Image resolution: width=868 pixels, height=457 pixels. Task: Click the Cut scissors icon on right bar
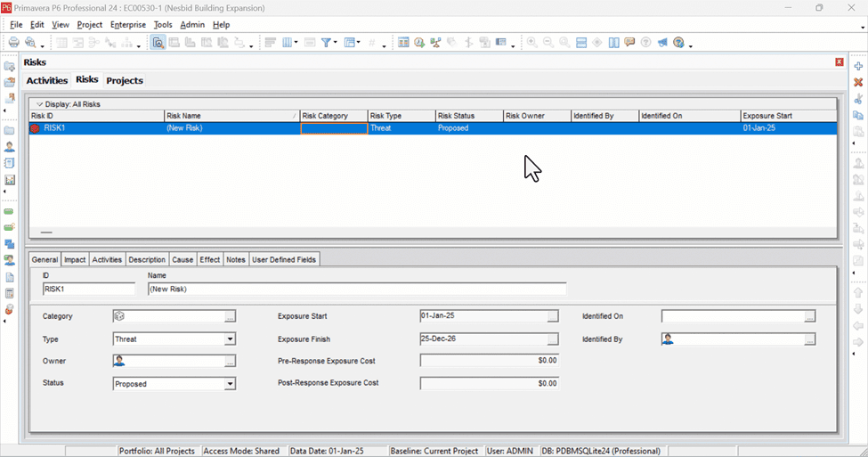pyautogui.click(x=858, y=99)
